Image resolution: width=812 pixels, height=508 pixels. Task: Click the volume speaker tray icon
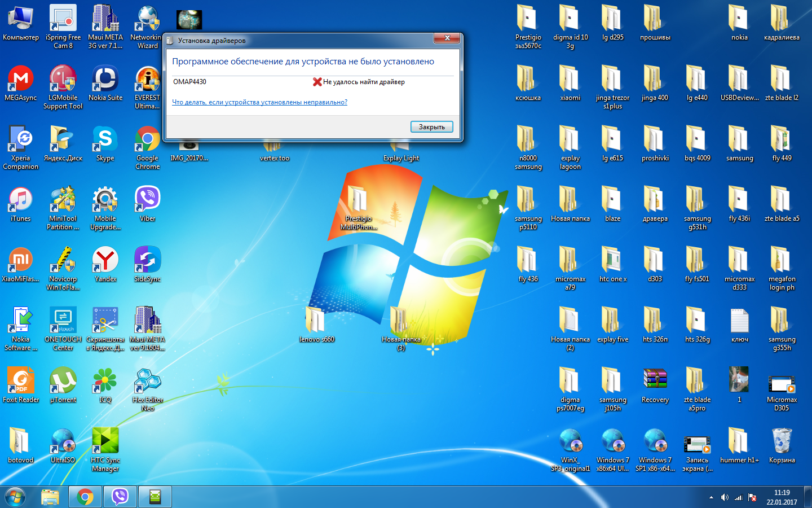pyautogui.click(x=725, y=497)
